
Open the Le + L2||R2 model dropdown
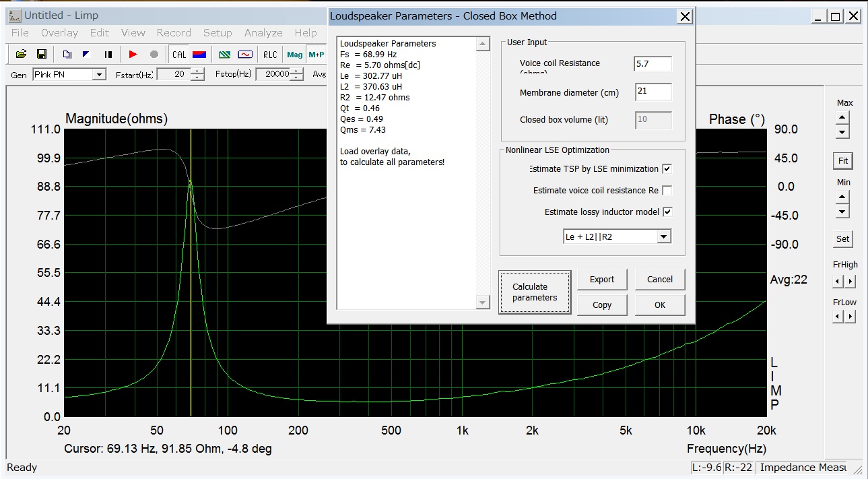664,236
